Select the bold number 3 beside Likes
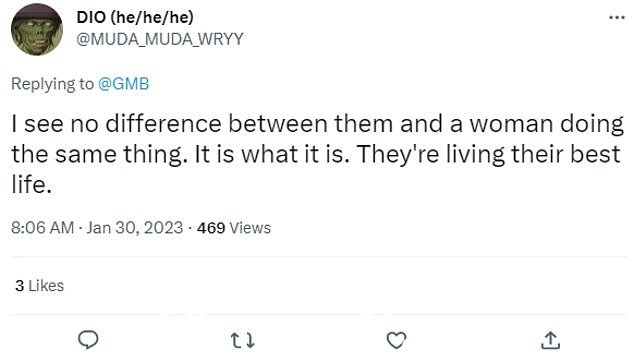Screen dimensions: 634x361 19,286
